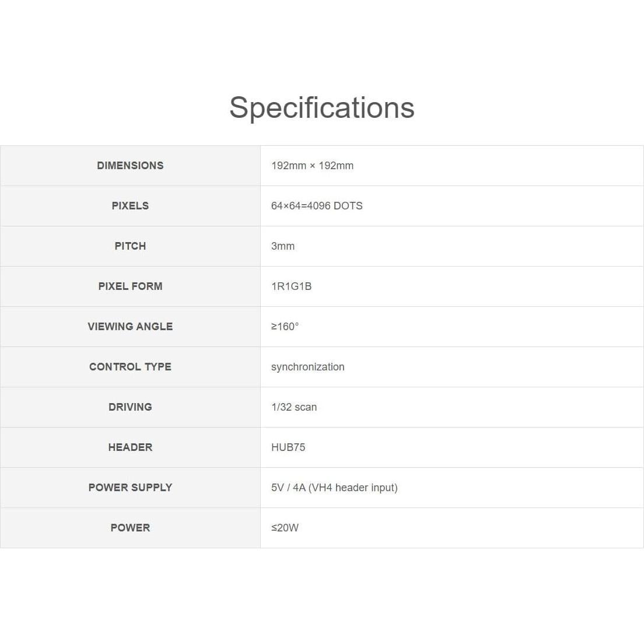Click the DIMENSIONS row label
This screenshot has height=644, width=644.
click(130, 166)
